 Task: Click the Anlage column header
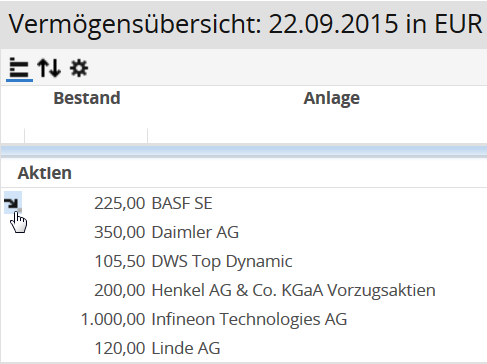331,98
